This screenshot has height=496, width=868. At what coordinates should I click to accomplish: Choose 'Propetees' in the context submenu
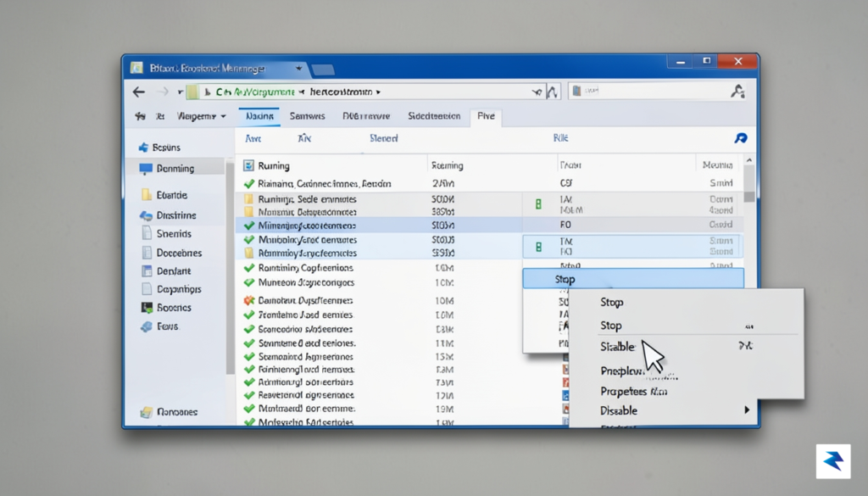pos(633,392)
